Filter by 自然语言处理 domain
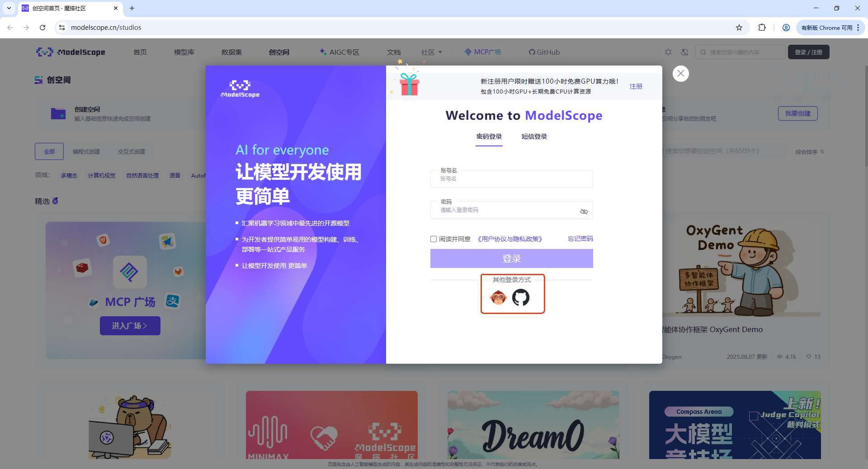Viewport: 868px width, 469px height. pyautogui.click(x=142, y=175)
